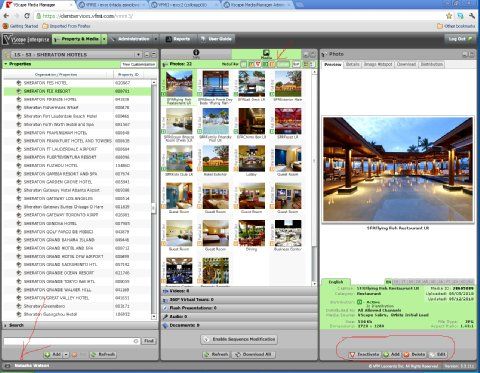Screen dimensions: 480x373
Task: Click the green status filter icon
Action: click(265, 64)
